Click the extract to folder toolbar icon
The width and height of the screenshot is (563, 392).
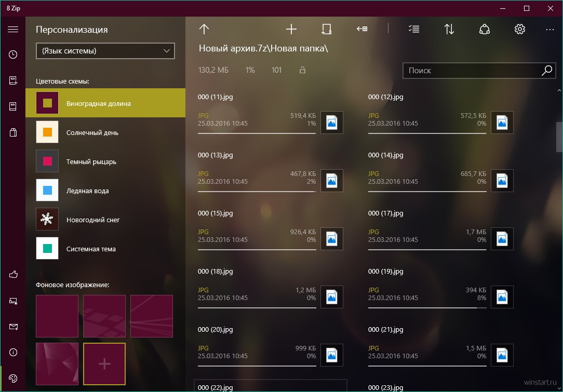326,29
